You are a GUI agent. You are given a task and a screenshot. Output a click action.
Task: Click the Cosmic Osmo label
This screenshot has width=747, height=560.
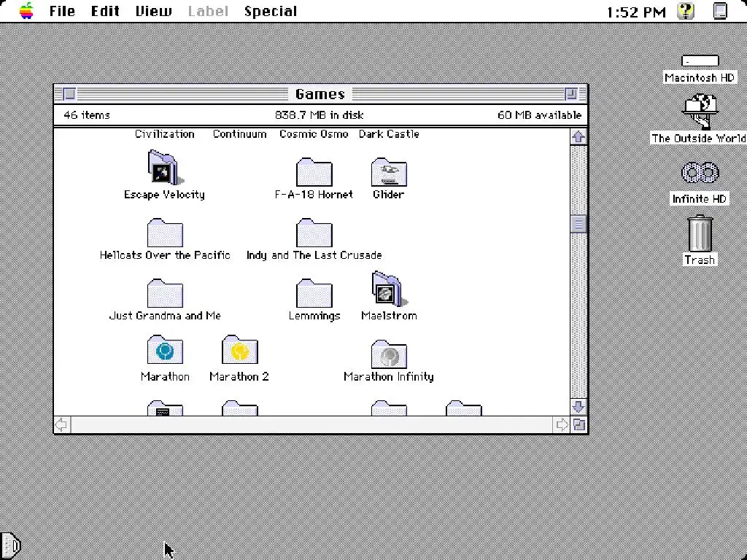pyautogui.click(x=314, y=134)
